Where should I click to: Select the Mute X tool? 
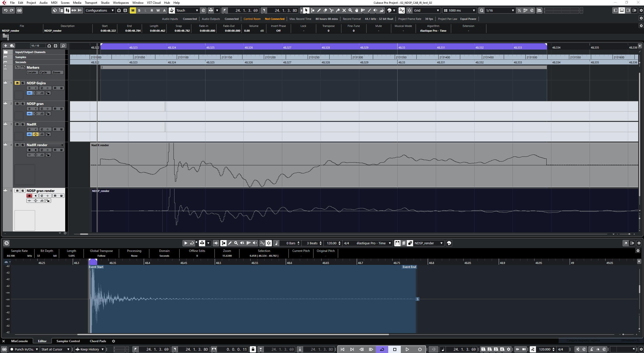[344, 10]
